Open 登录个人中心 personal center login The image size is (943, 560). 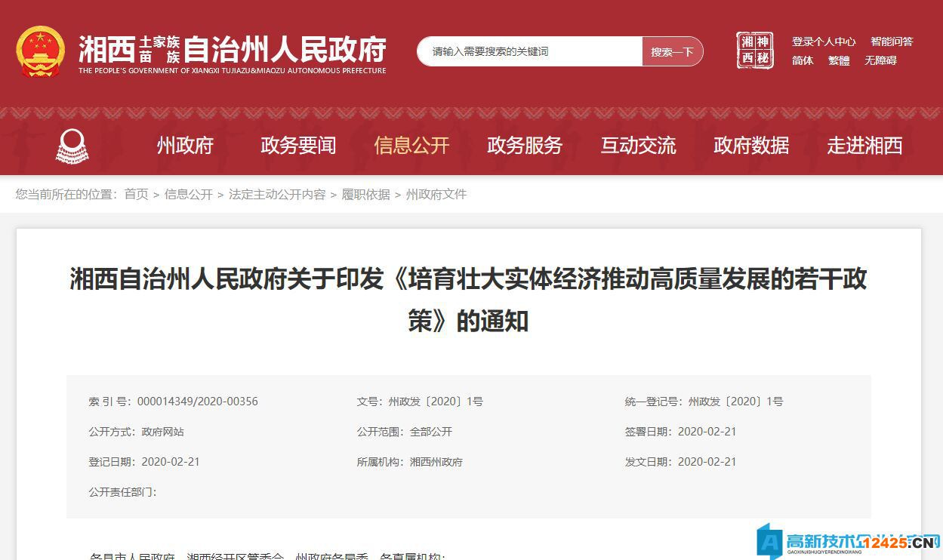(x=824, y=42)
